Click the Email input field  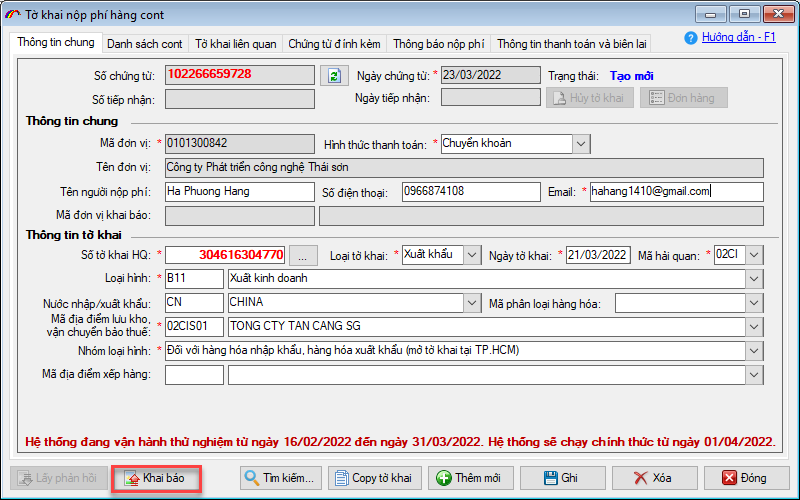coord(677,192)
